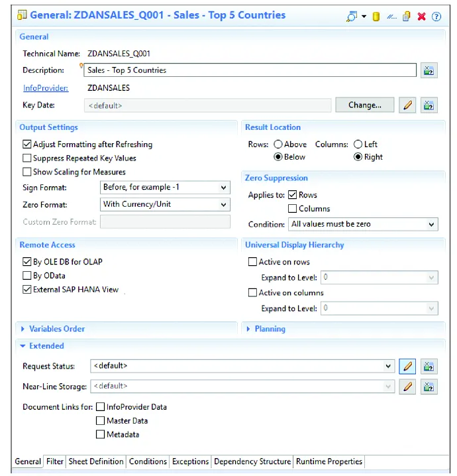Open Zero Suppression Condition dropdown
The height and width of the screenshot is (476, 457).
point(363,224)
